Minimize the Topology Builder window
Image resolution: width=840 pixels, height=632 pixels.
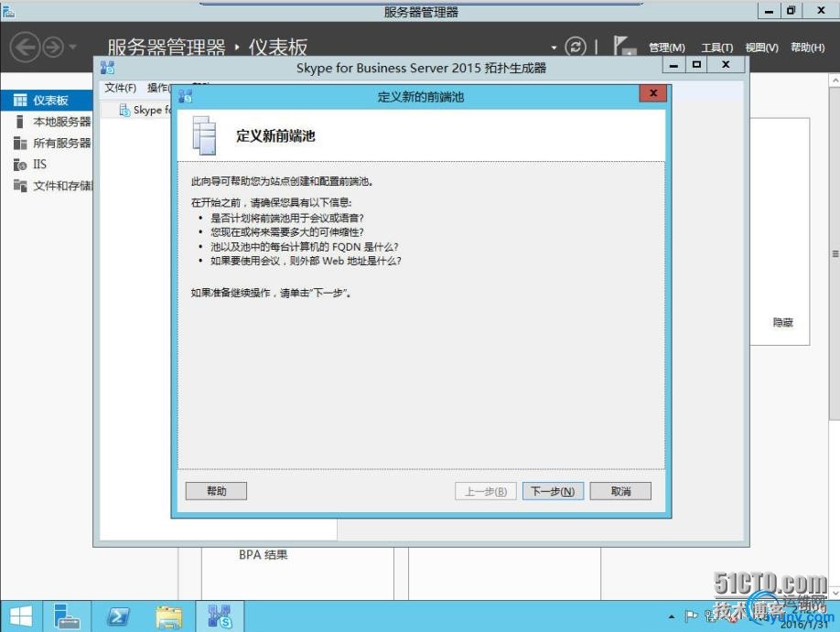point(674,65)
